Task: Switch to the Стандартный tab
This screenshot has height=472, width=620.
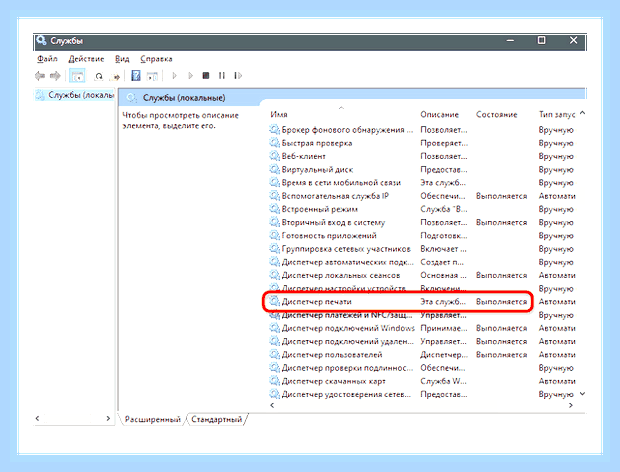Action: coord(216,419)
